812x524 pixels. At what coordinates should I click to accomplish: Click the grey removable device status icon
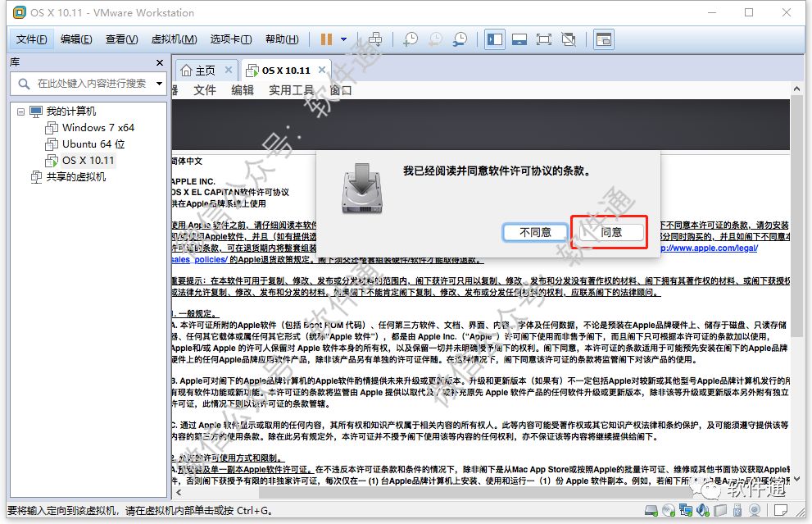click(x=720, y=511)
